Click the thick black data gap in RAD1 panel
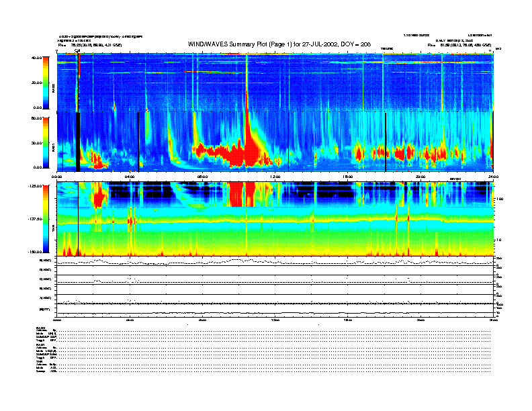The image size is (532, 411). (78, 142)
